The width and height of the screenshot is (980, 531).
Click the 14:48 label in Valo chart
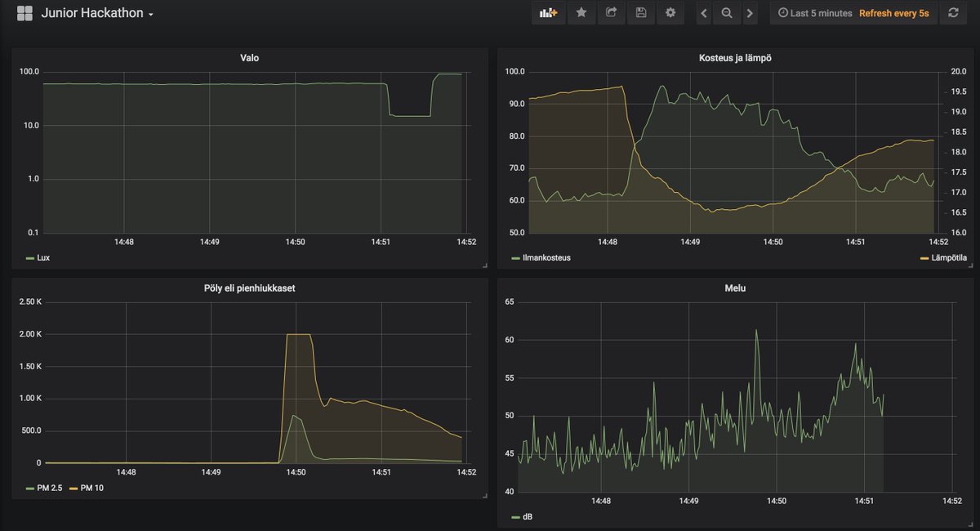tap(124, 242)
